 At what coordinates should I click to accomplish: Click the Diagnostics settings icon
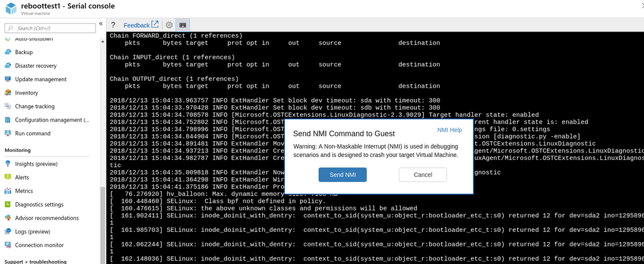(x=8, y=204)
